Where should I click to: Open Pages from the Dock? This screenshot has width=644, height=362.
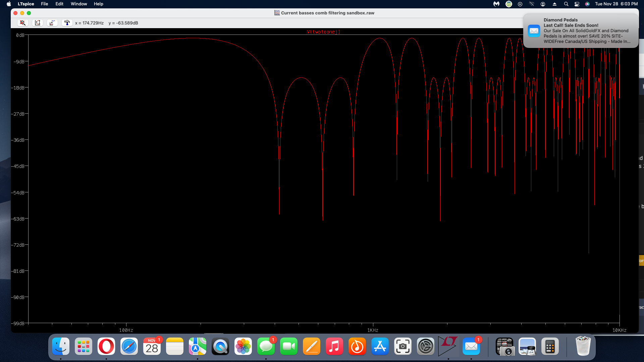(312, 346)
